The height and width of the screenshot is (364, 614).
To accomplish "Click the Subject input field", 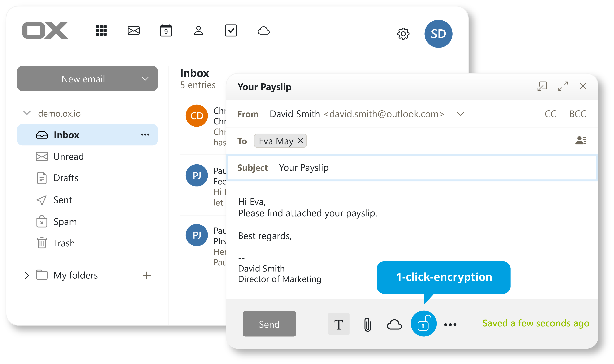I will (x=412, y=168).
